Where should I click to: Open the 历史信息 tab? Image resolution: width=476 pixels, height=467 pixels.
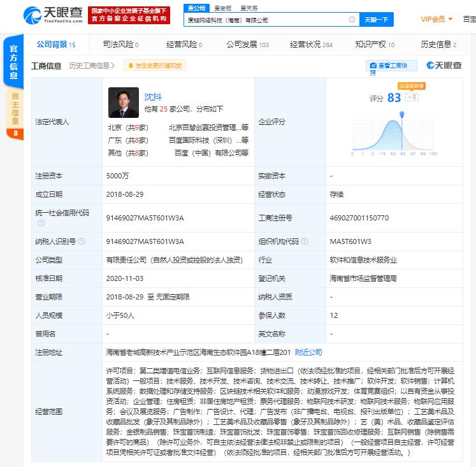pyautogui.click(x=438, y=45)
